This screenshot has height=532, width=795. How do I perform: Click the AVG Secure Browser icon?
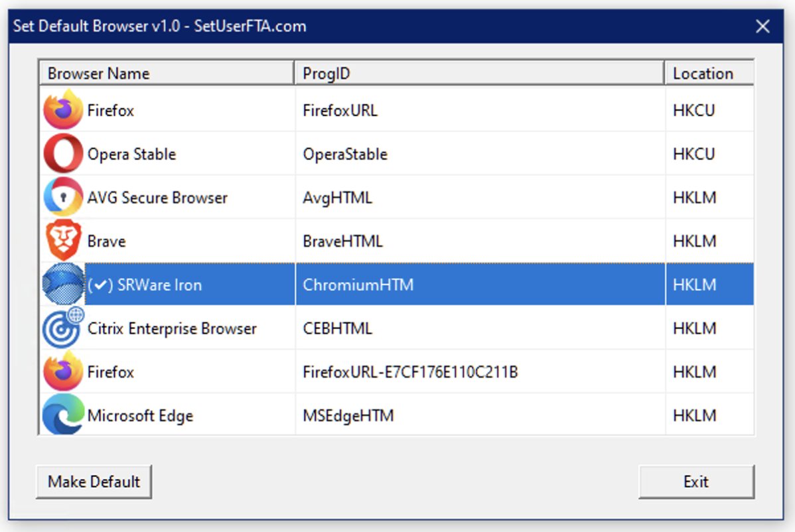63,196
